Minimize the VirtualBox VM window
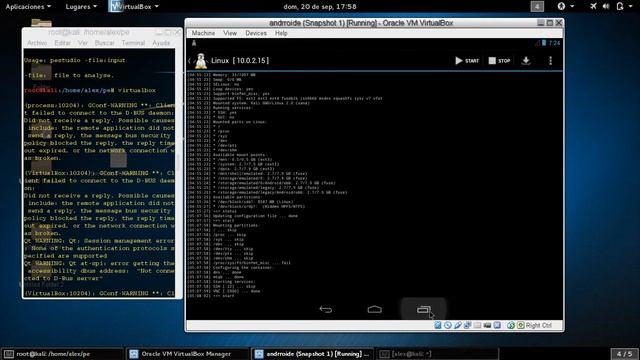The image size is (640, 360). tap(540, 23)
